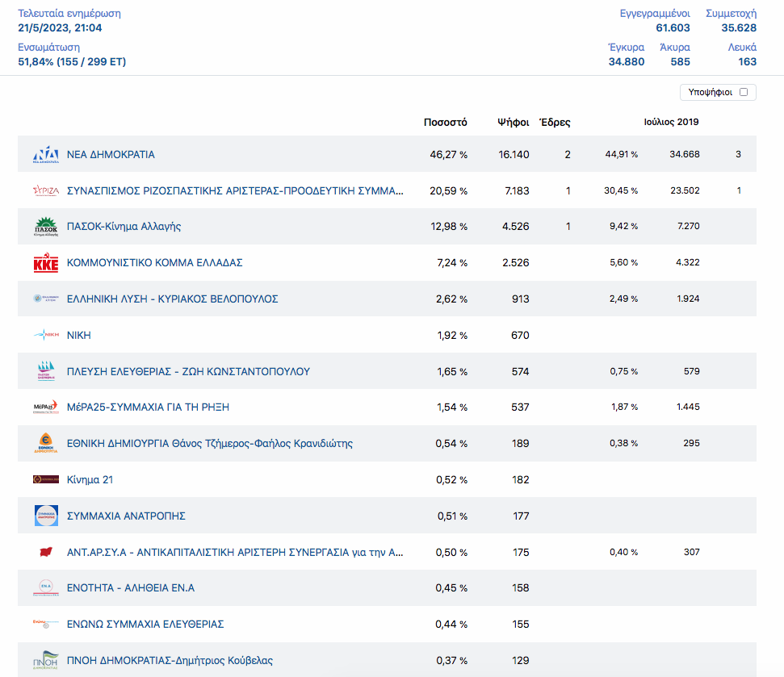Click the Ψήφοι column header
Image resolution: width=784 pixels, height=677 pixels.
tap(514, 123)
